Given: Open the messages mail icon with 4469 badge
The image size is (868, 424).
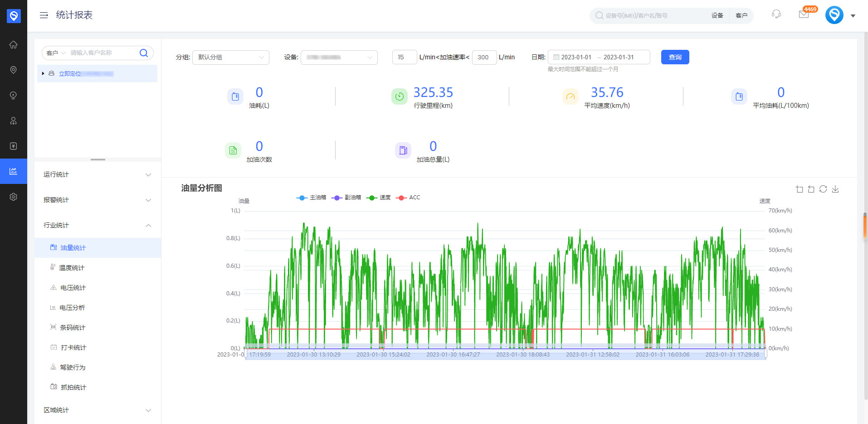Looking at the screenshot, I should point(804,14).
